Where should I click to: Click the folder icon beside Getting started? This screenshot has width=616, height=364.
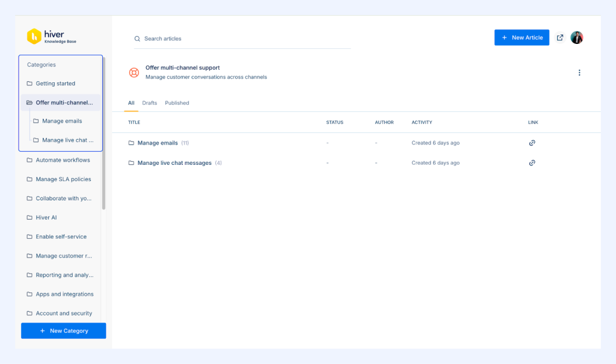(28, 83)
